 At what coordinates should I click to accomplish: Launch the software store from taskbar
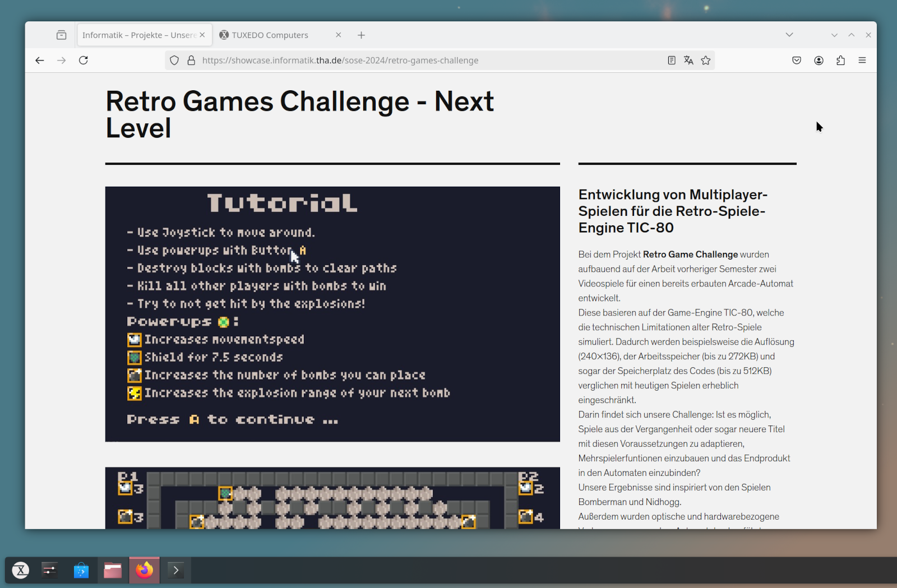[x=81, y=570]
